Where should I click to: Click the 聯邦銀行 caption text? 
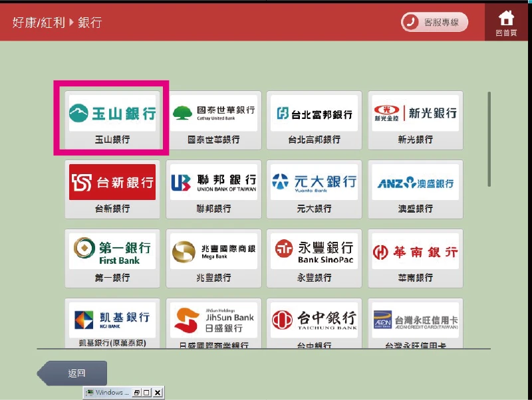[213, 209]
